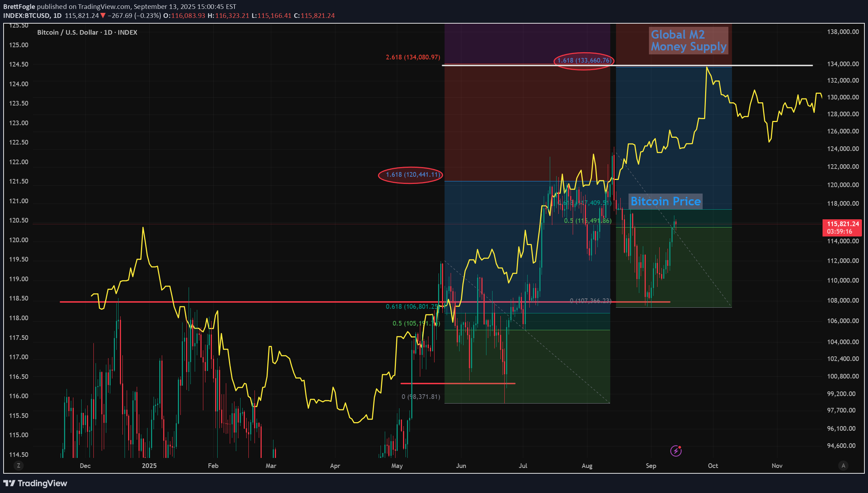Click the 138,000.00 right price axis label
Image resolution: width=868 pixels, height=493 pixels.
click(x=843, y=32)
